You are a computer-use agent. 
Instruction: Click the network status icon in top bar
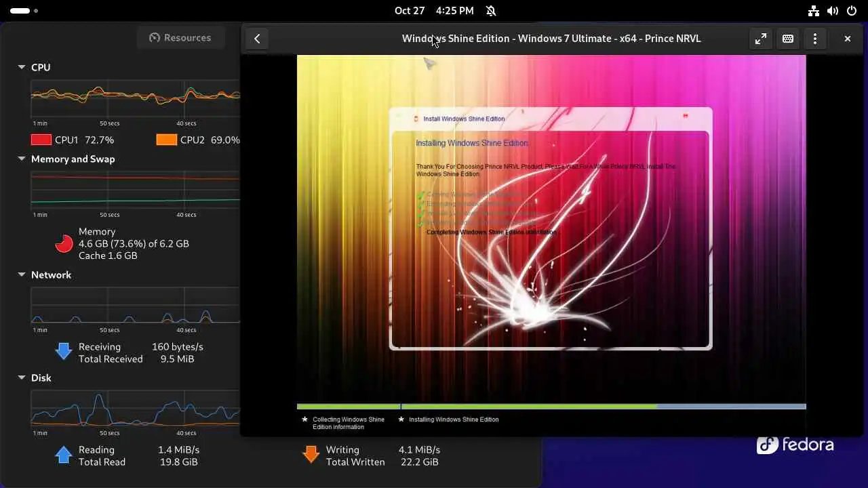pyautogui.click(x=814, y=11)
